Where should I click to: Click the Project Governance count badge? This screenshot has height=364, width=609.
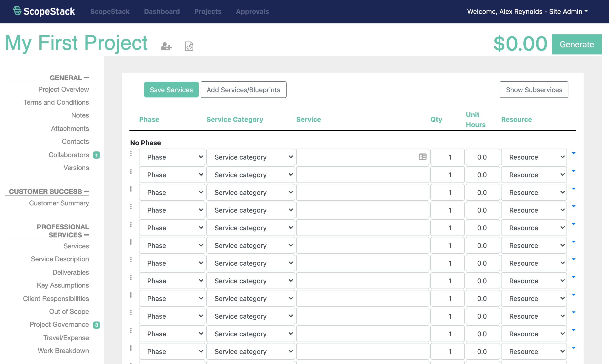click(96, 325)
